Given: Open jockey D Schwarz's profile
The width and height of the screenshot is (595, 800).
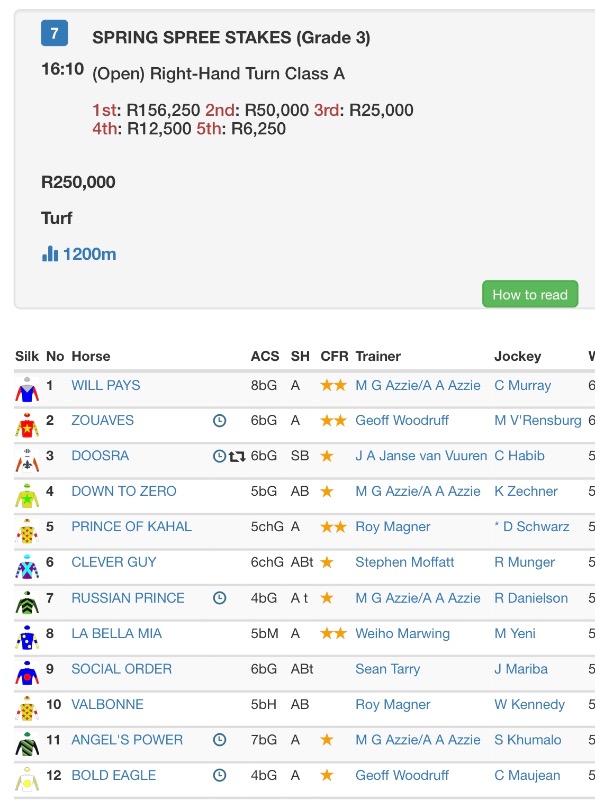Looking at the screenshot, I should coord(536,527).
